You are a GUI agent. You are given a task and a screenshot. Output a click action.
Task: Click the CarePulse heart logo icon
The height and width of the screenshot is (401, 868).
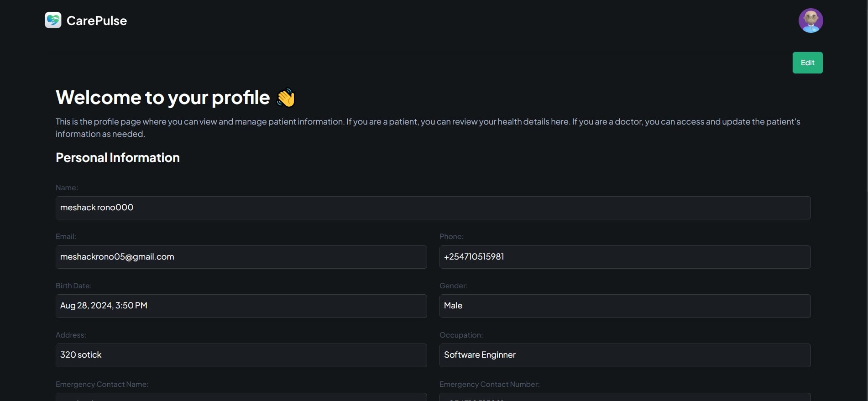coord(53,20)
